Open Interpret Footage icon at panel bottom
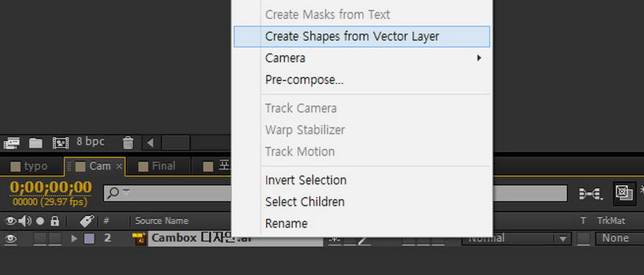This screenshot has width=644, height=275. pyautogui.click(x=12, y=143)
